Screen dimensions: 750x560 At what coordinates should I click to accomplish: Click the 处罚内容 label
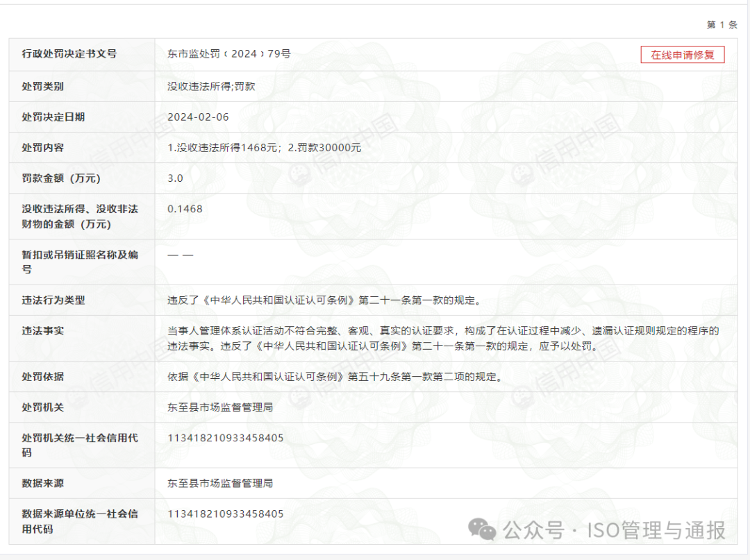(x=42, y=147)
